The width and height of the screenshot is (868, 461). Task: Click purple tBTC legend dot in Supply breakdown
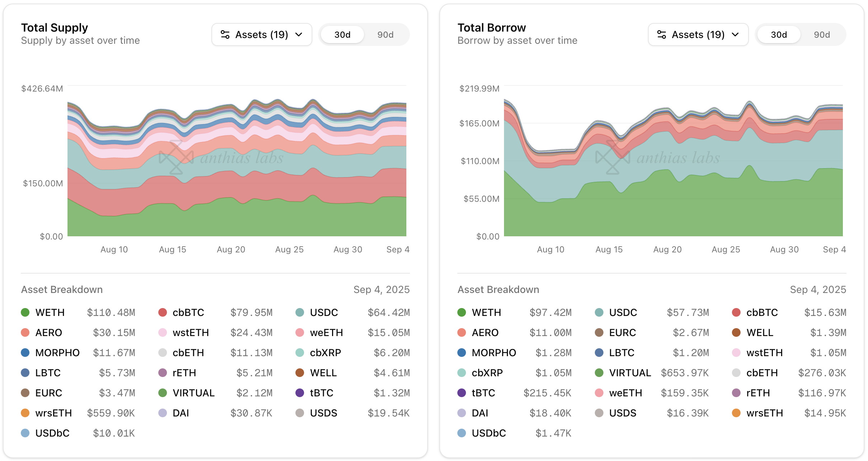300,393
